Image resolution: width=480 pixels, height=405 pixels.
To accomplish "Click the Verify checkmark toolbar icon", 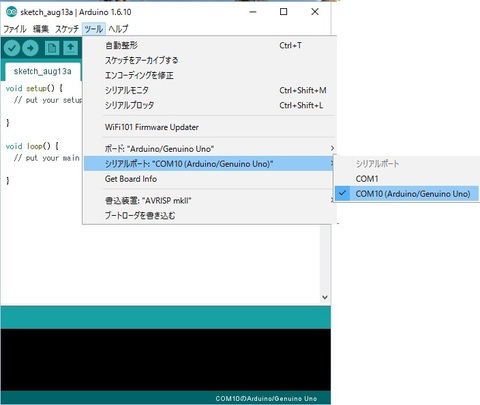I will (x=12, y=48).
